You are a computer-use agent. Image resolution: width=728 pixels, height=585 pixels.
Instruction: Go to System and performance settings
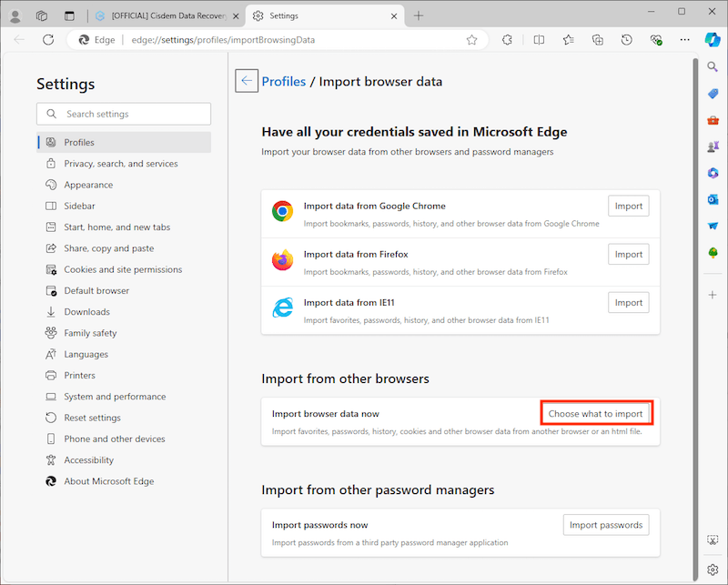click(124, 397)
